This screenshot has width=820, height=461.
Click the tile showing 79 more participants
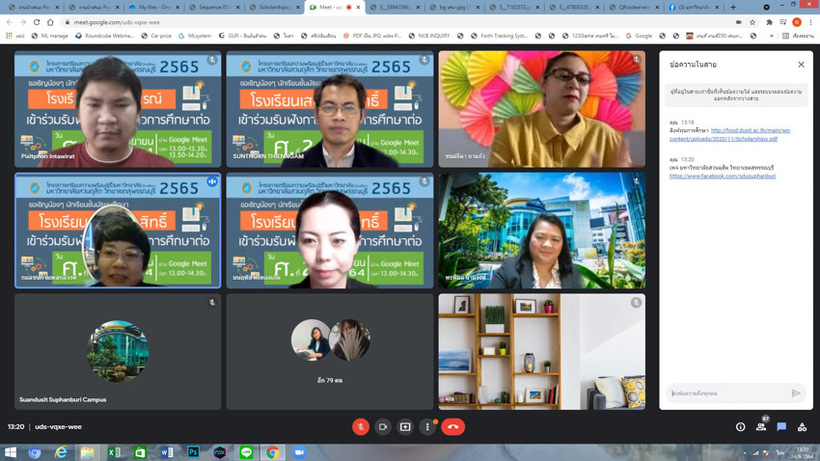330,351
